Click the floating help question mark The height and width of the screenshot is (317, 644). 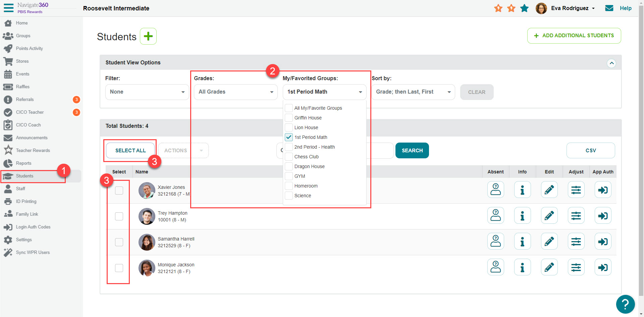pos(625,304)
